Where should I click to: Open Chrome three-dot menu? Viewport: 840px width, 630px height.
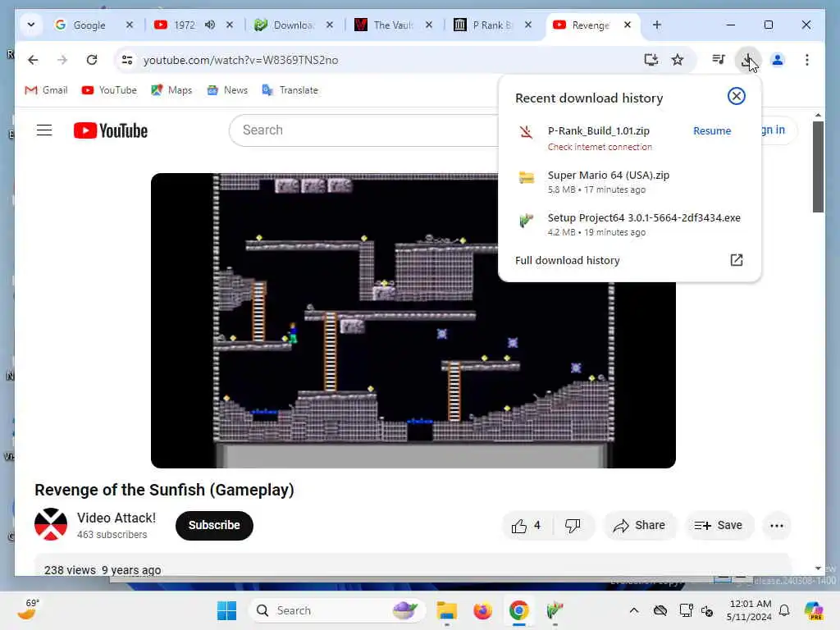807,60
